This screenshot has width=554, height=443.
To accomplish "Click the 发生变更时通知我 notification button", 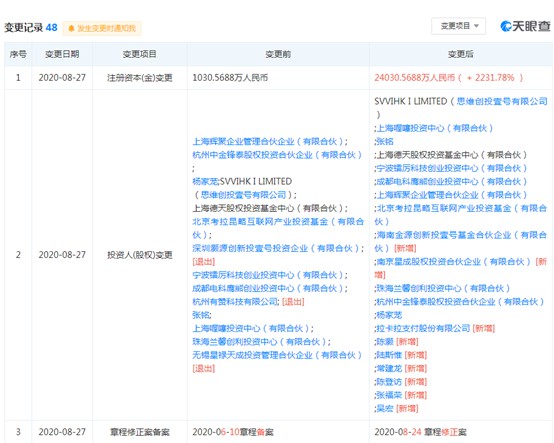I will point(102,28).
